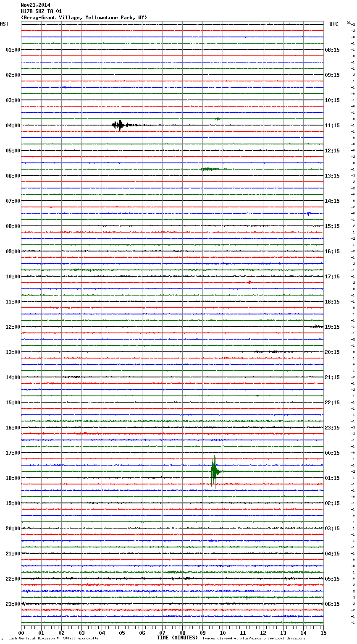Image resolution: width=357 pixels, height=644 pixels.
Task: Click minute 00 tick label on bottom axis
Action: (x=21, y=633)
